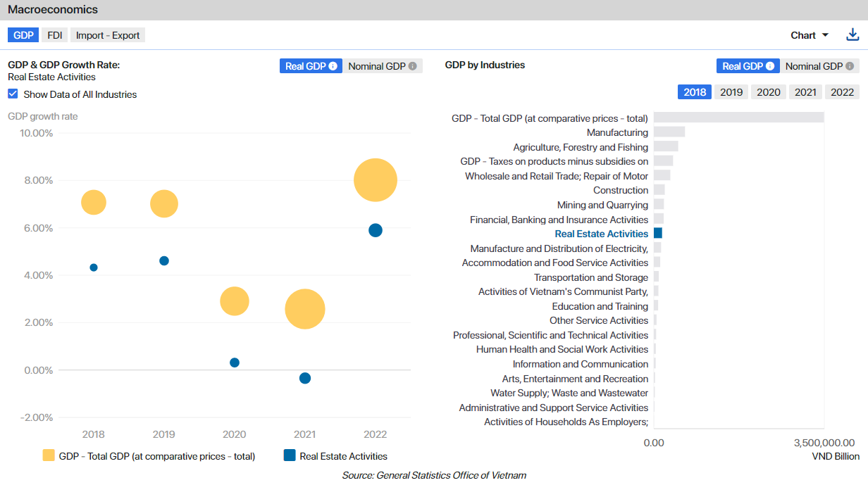Choose year 2022 for GDP by Industries
The width and height of the screenshot is (868, 485).
pos(842,92)
